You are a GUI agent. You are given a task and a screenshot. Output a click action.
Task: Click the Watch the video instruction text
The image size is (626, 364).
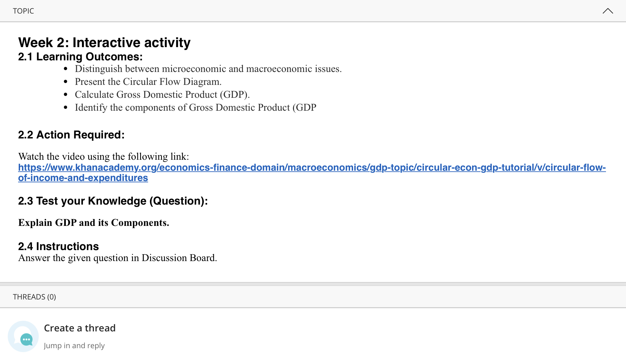pyautogui.click(x=104, y=157)
